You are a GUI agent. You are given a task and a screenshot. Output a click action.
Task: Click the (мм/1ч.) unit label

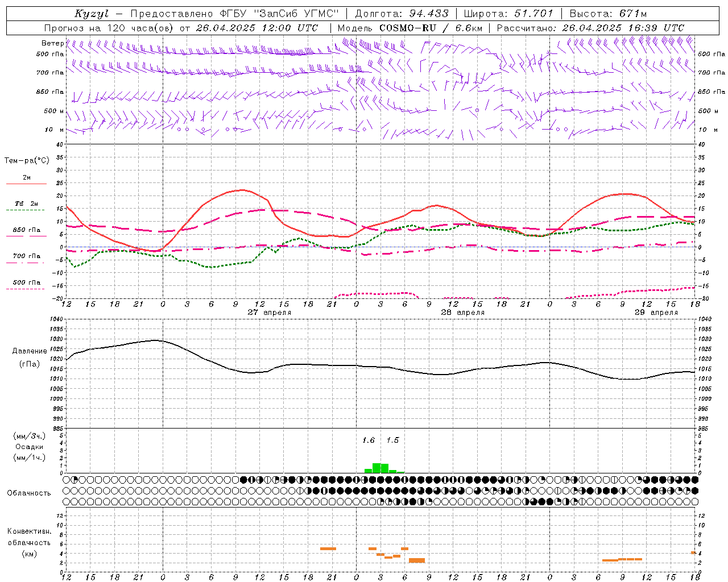[x=29, y=458]
